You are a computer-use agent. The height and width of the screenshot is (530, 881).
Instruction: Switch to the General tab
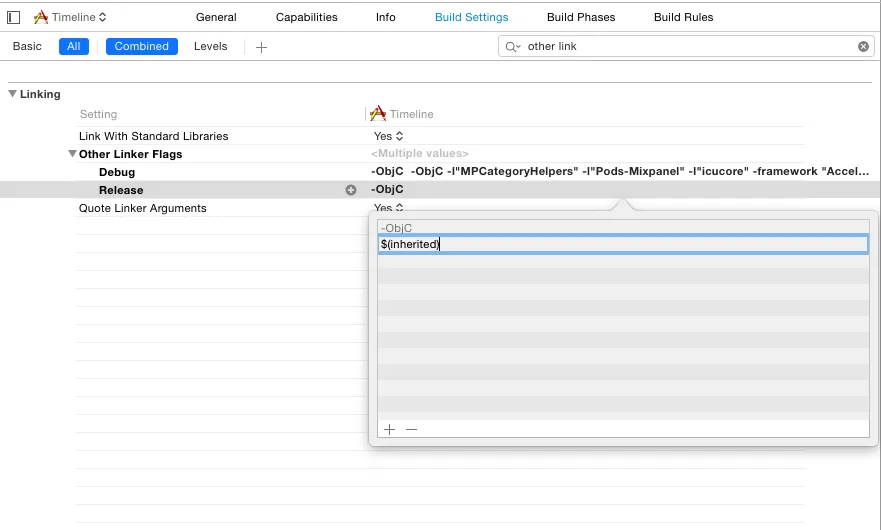click(x=216, y=17)
